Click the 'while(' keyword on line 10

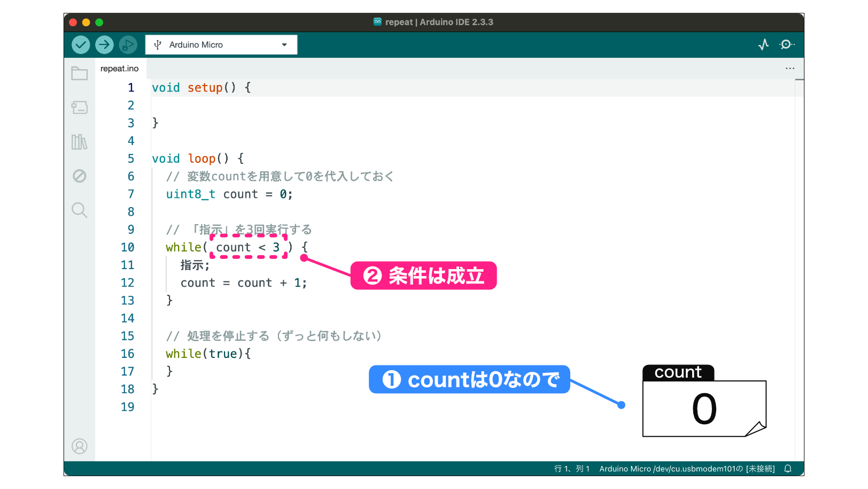pos(187,247)
